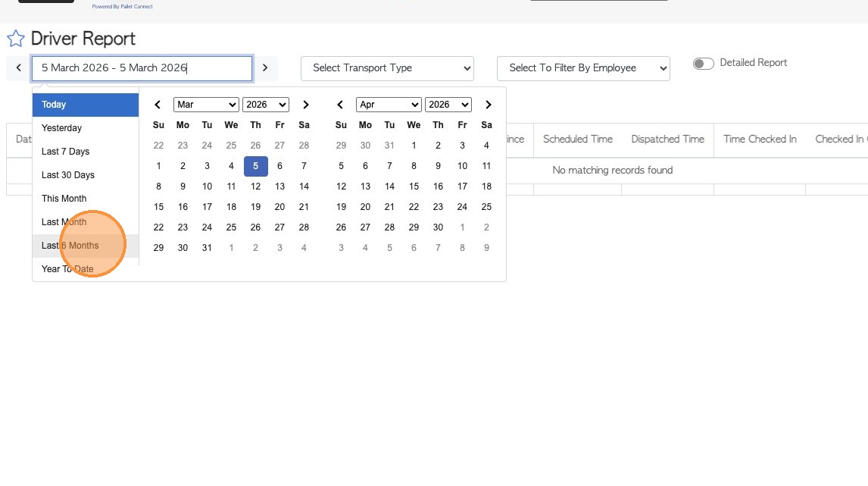
Task: Pick This Month preset range
Action: pyautogui.click(x=86, y=199)
